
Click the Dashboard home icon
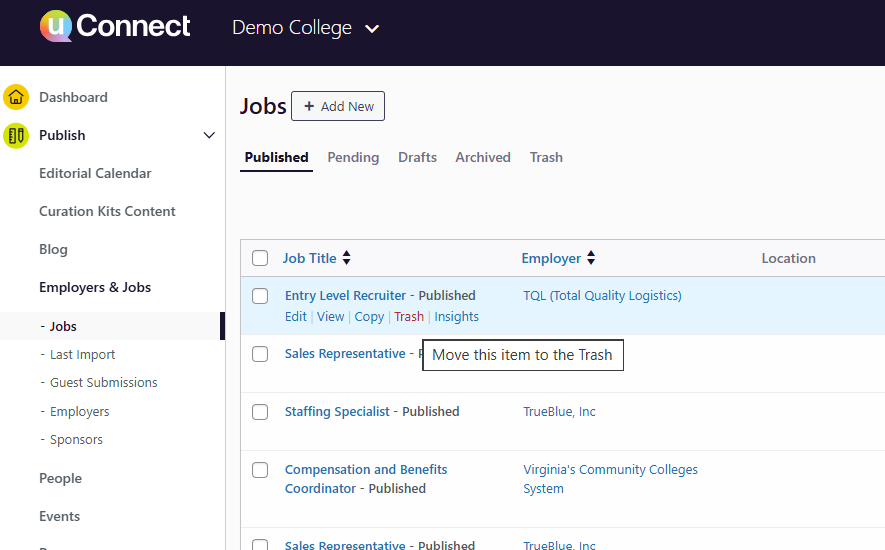pyautogui.click(x=16, y=97)
